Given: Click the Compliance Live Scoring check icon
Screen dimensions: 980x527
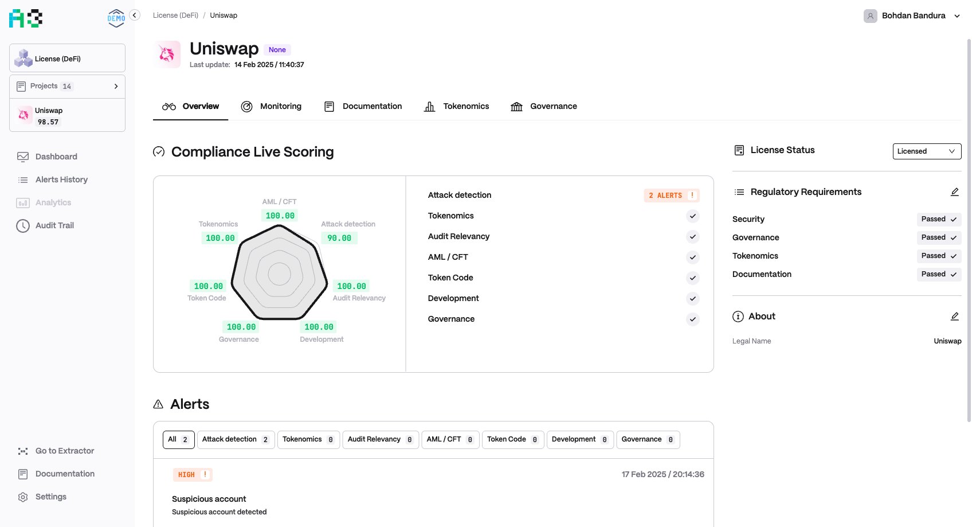Looking at the screenshot, I should click(x=159, y=151).
